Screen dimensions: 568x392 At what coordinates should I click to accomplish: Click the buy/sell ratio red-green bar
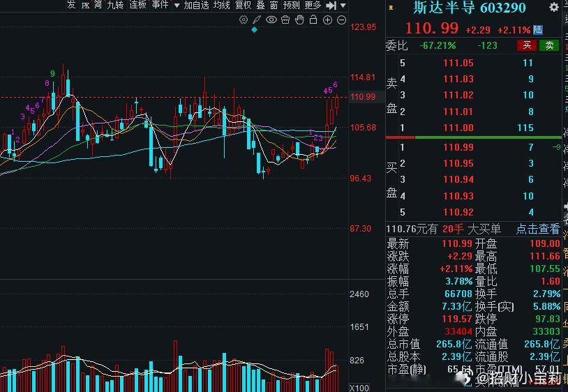(x=474, y=137)
